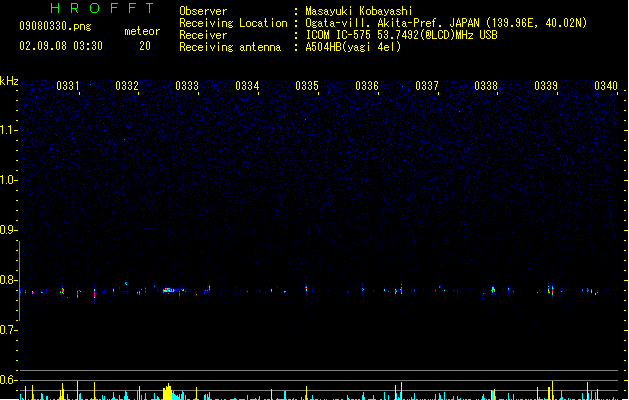The height and width of the screenshot is (400, 629).
Task: Click the 1.0 kHz axis label
Action: coord(8,180)
